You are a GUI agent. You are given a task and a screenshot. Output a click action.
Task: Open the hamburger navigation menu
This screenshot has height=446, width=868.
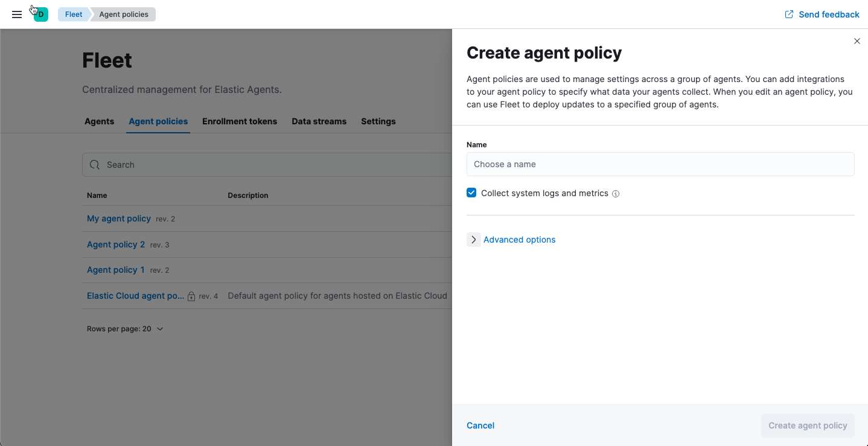(x=17, y=14)
